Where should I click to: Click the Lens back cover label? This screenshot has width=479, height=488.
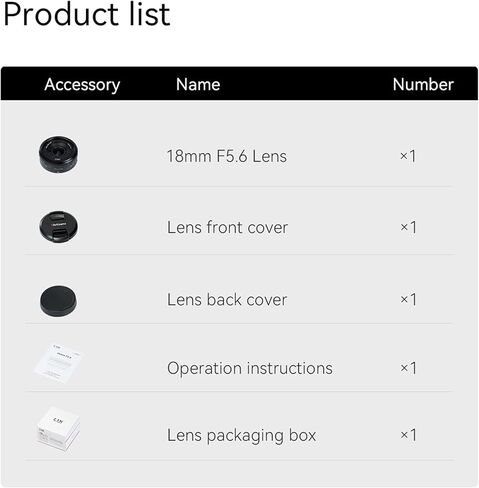coord(227,299)
